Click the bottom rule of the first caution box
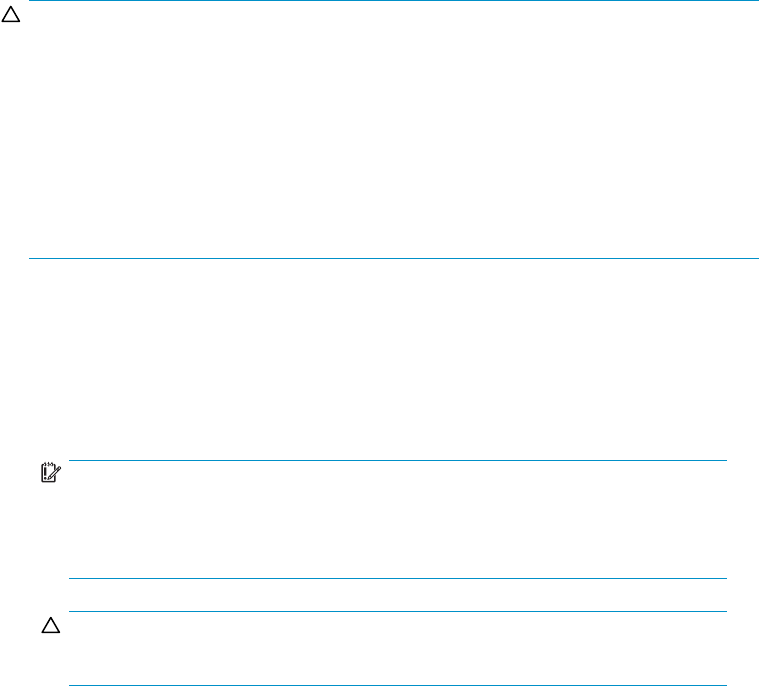The width and height of the screenshot is (759, 686). pos(392,259)
